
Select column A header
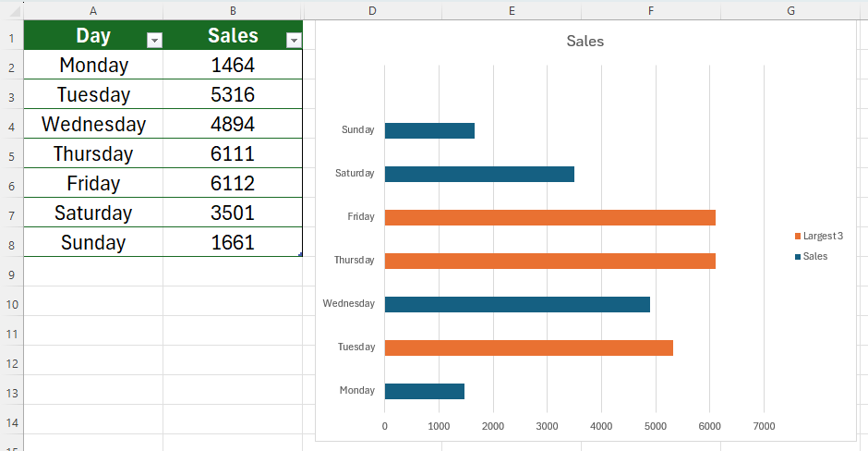(x=93, y=10)
